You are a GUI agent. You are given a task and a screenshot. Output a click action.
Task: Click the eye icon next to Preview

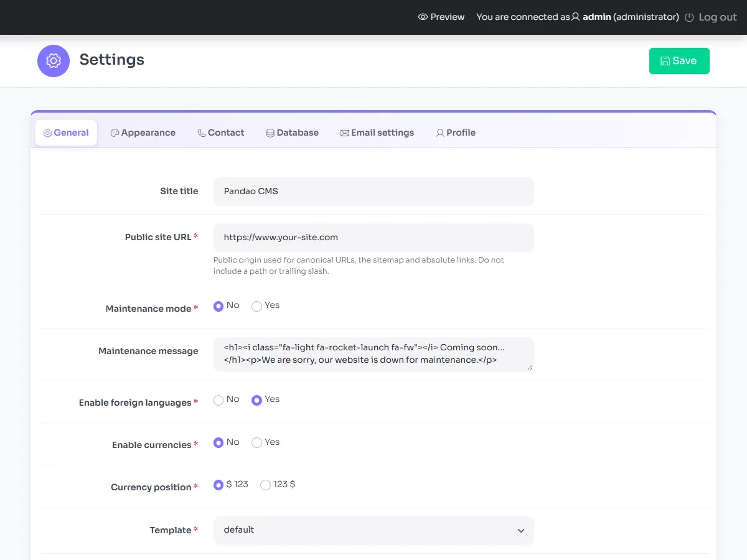tap(423, 17)
